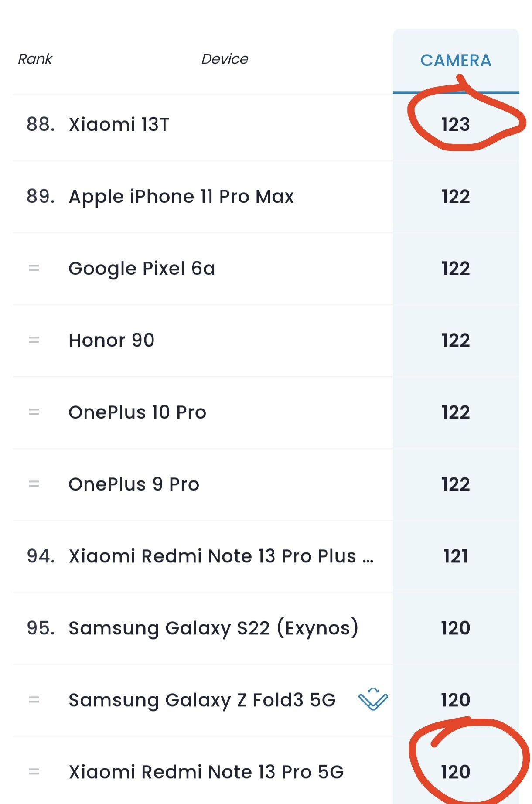Click the tie icon beside Honor 90
Image resolution: width=532 pixels, height=804 pixels.
click(34, 340)
